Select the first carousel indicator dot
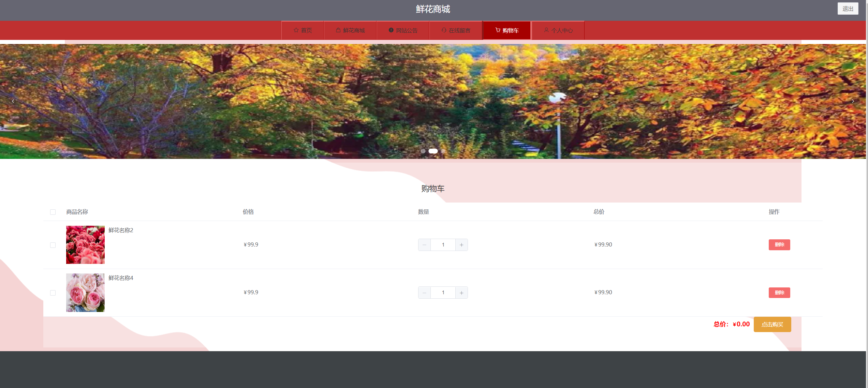 [x=423, y=151]
